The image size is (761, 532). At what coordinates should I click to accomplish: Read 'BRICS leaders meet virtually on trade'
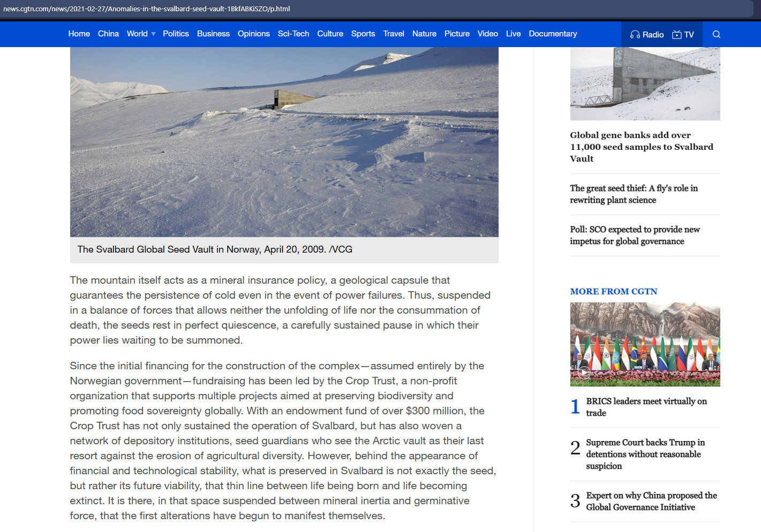pos(646,407)
